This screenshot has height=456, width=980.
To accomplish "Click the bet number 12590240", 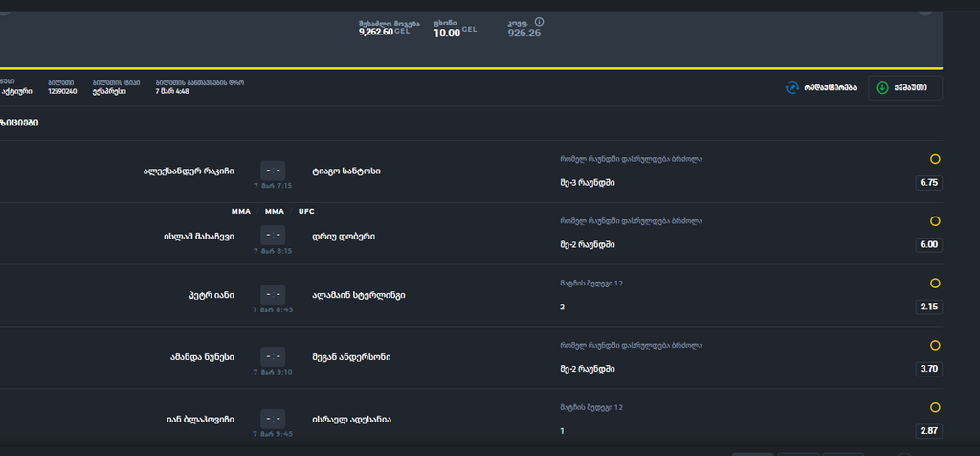I will [x=62, y=92].
